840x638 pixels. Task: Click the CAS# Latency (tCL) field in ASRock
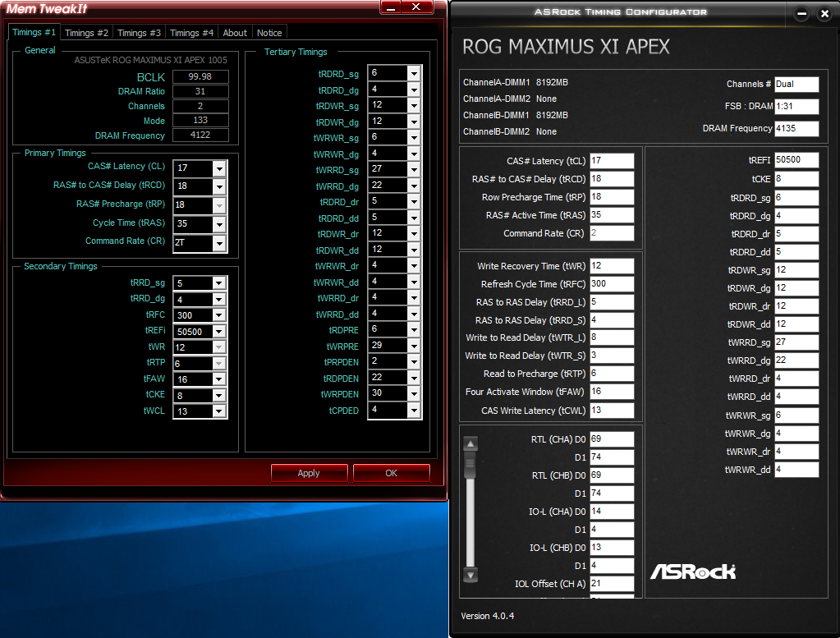pos(612,161)
